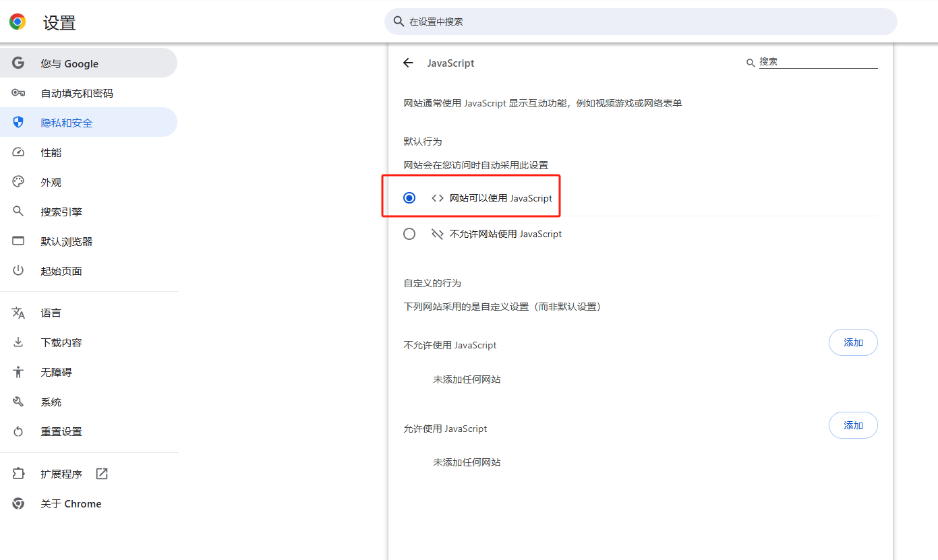Open 性能 settings section
Viewport: 938px width, 560px height.
(x=88, y=152)
